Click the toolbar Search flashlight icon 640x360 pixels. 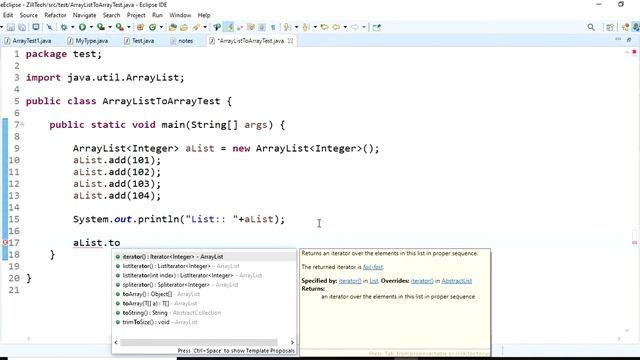pyautogui.click(x=196, y=27)
